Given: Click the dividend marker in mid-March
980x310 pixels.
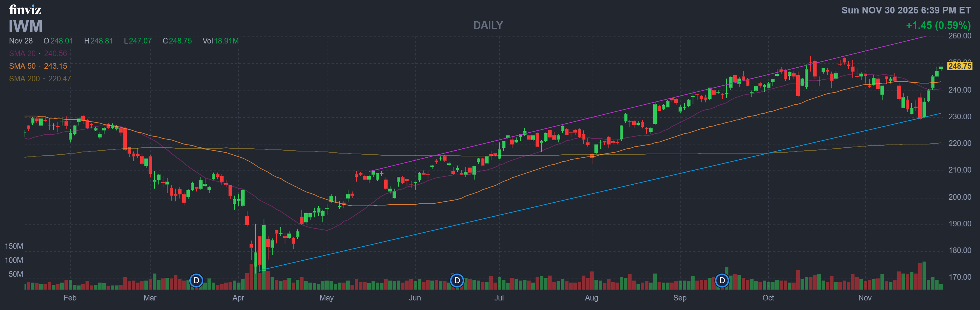Looking at the screenshot, I should (x=196, y=281).
